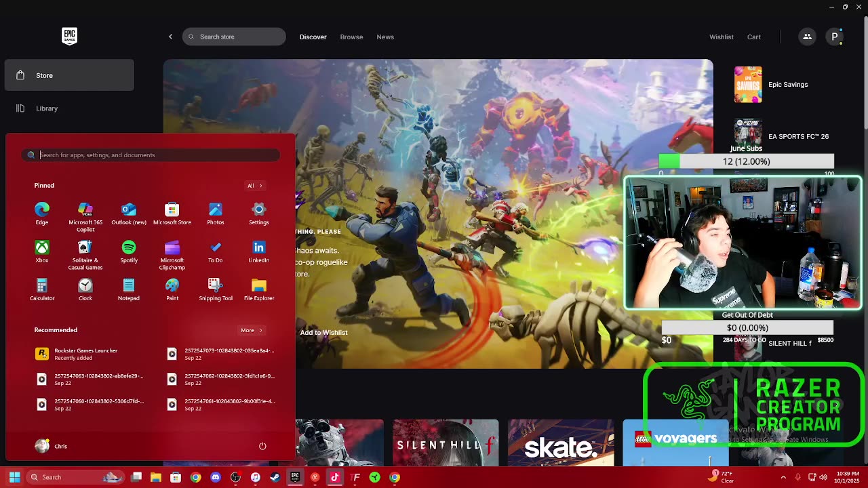Show hidden system tray icons
Viewport: 868px width, 488px height.
pyautogui.click(x=783, y=477)
